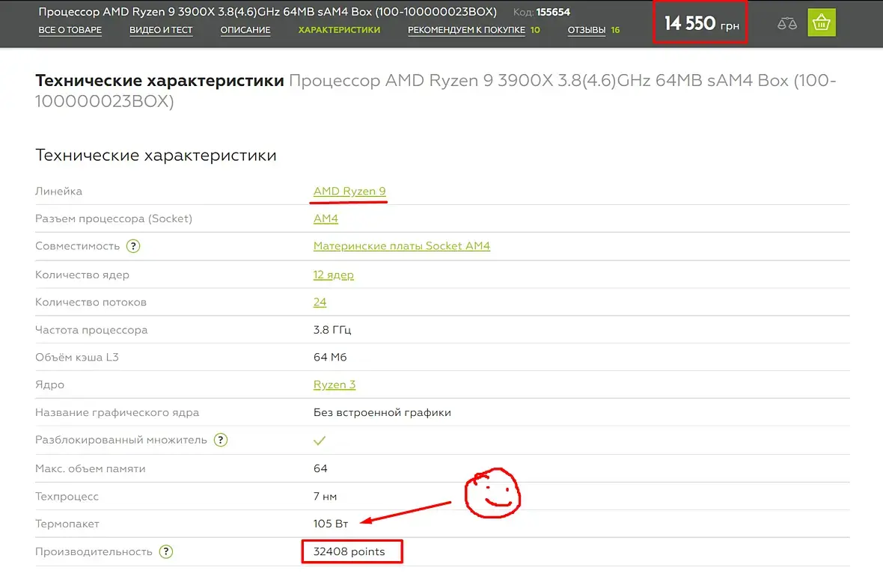The height and width of the screenshot is (588, 883).
Task: Click the Разъем процессора (Socket) label
Action: 114,218
